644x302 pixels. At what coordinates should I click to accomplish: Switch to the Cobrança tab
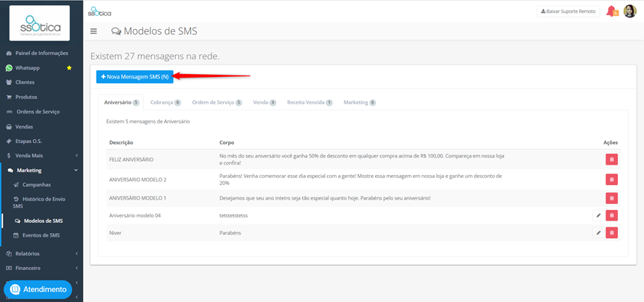coord(166,102)
